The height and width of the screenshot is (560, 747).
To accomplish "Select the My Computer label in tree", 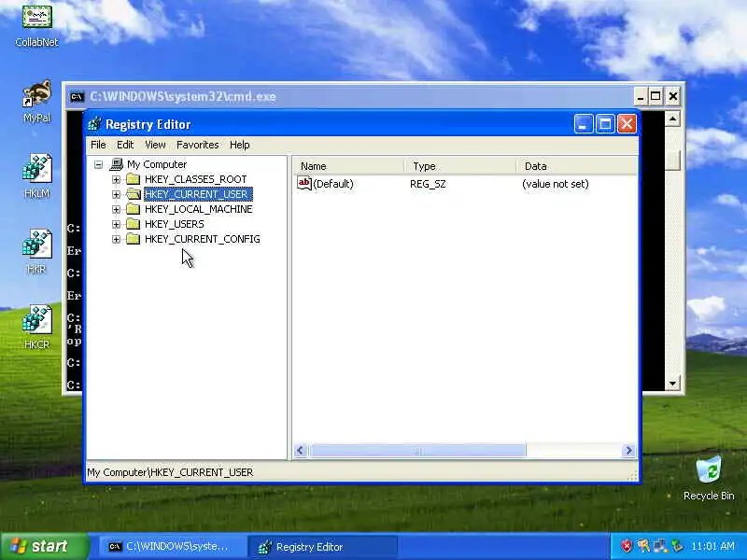I will [157, 165].
